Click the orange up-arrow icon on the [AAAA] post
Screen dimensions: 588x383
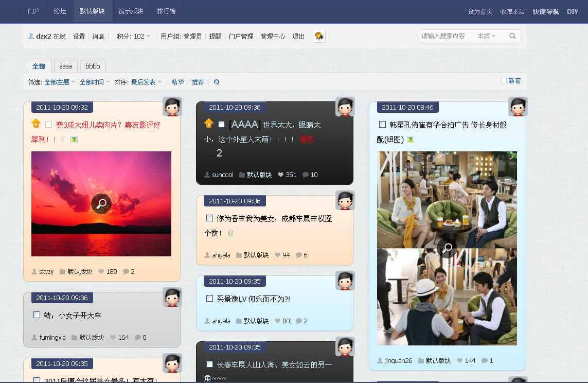coord(209,123)
